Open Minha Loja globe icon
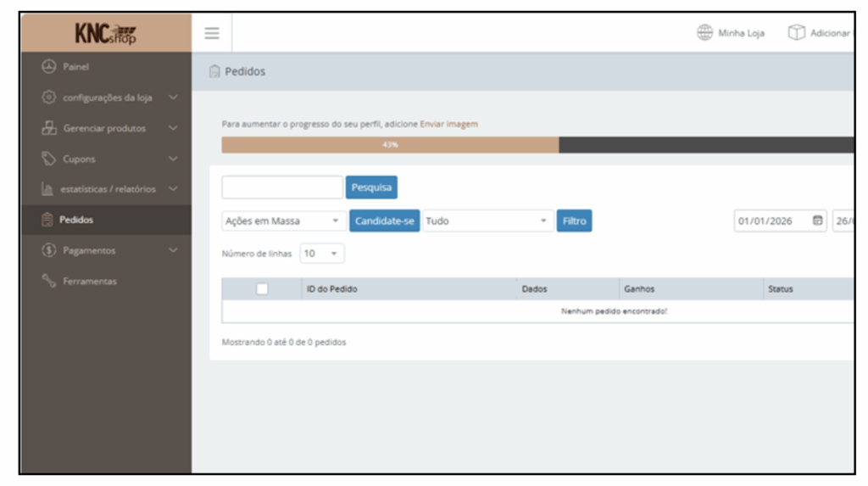Image resolution: width=868 pixels, height=486 pixels. [x=704, y=33]
